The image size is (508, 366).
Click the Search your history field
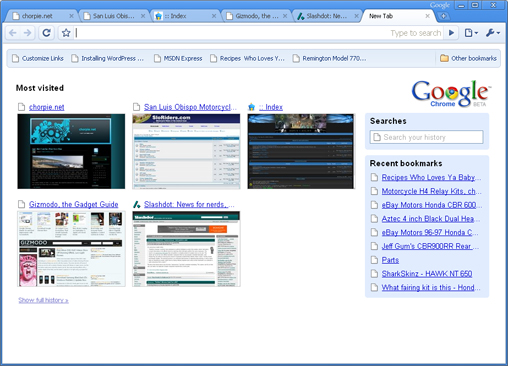point(426,137)
